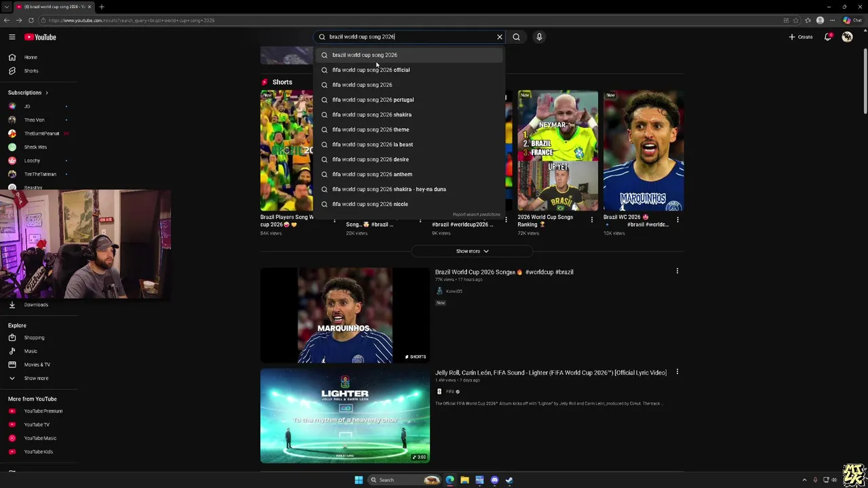Open the Brazil Players Song short thumbnail

coord(287,151)
